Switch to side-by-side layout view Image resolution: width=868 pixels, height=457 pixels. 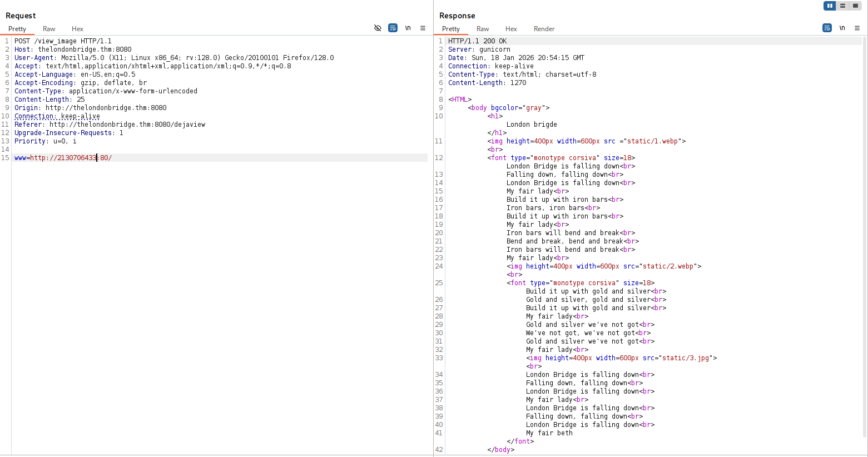(x=830, y=6)
